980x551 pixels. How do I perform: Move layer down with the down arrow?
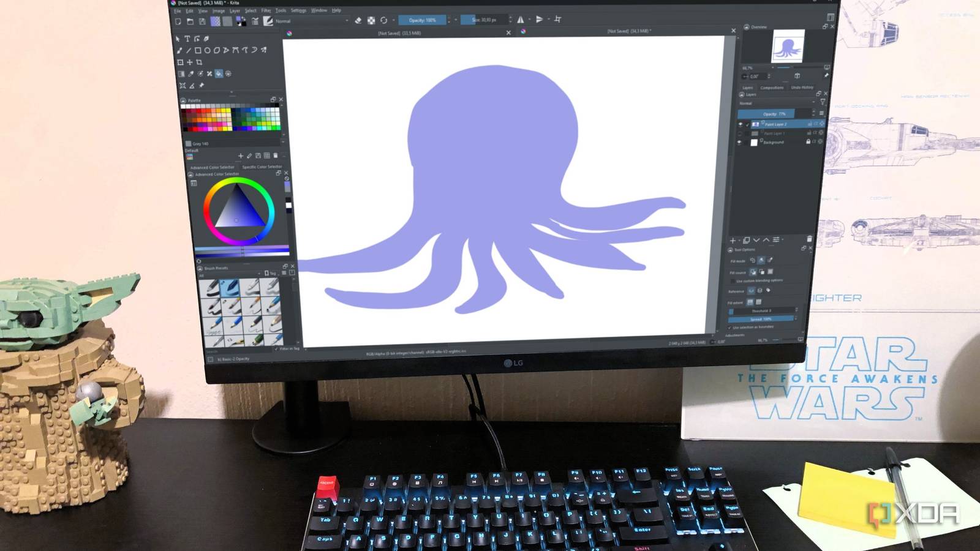tap(756, 240)
